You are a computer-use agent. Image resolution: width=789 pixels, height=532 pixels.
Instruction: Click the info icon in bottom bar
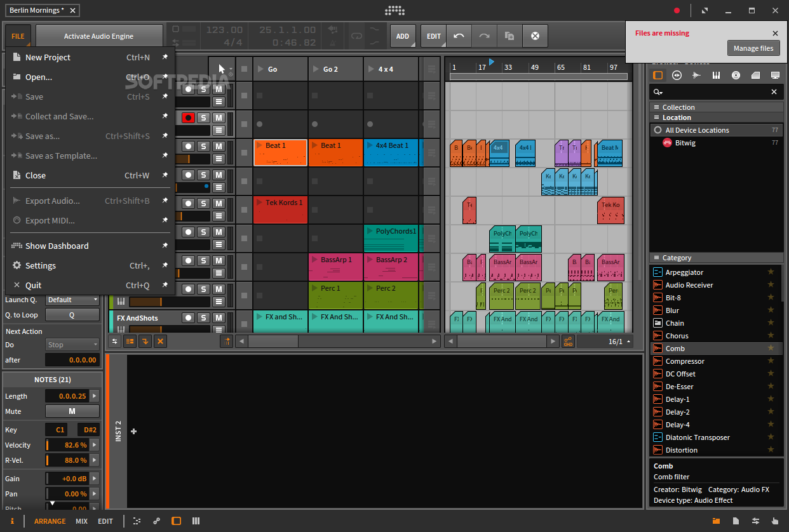coord(12,521)
